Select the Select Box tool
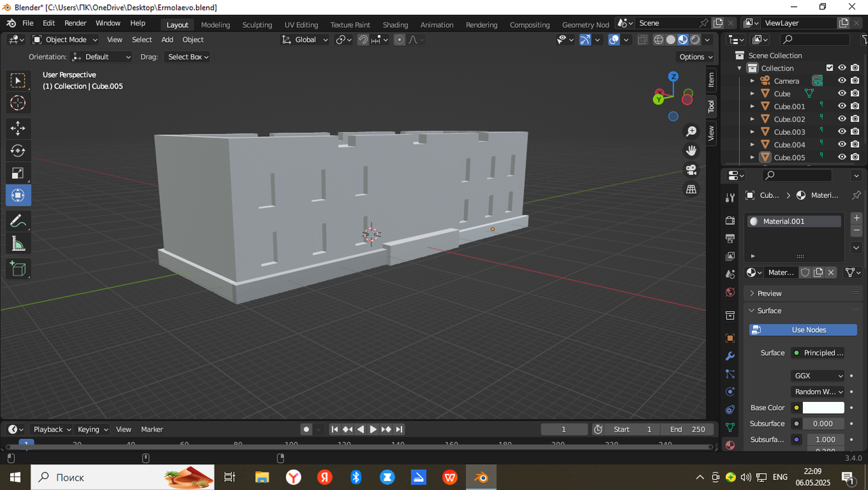 click(x=18, y=81)
